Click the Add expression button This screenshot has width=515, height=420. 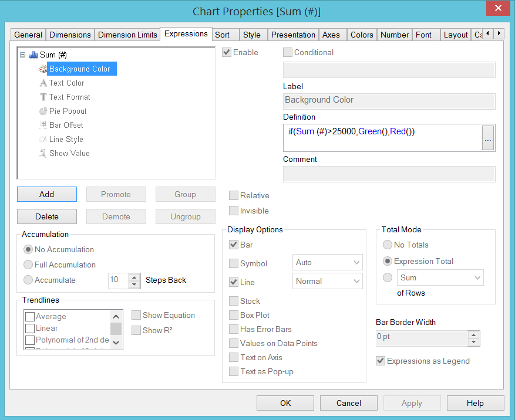(x=47, y=194)
